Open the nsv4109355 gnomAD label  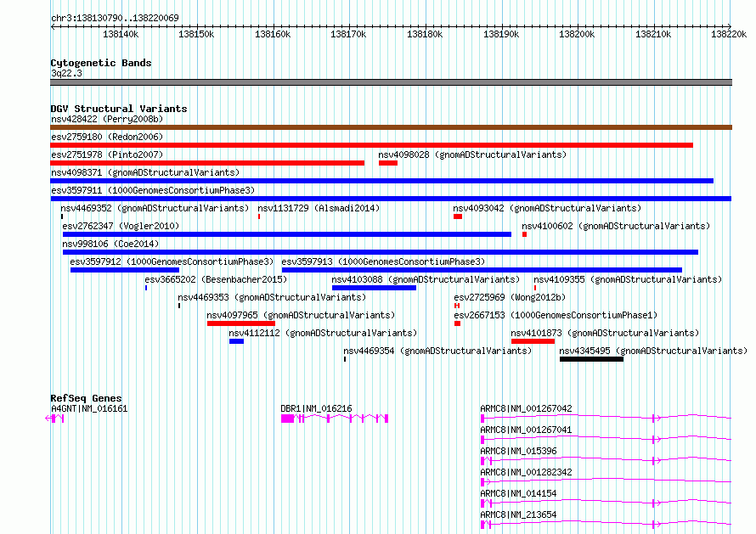click(x=628, y=279)
